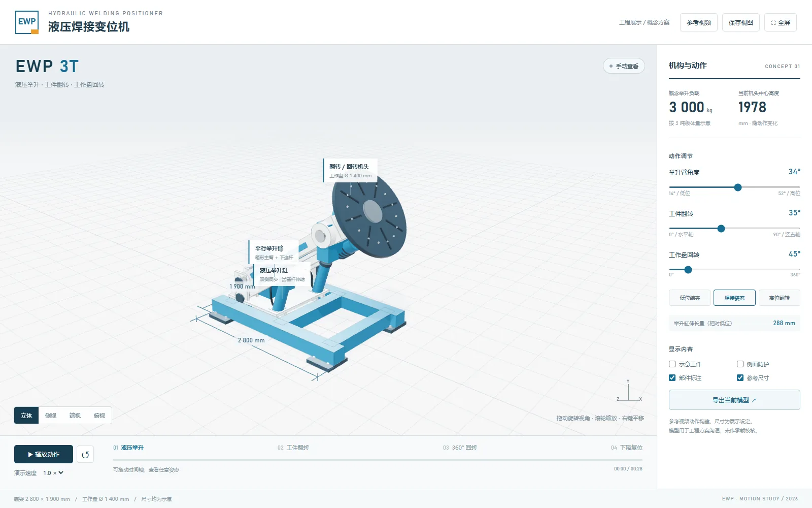Jump to step 02 工件翻转

point(293,448)
